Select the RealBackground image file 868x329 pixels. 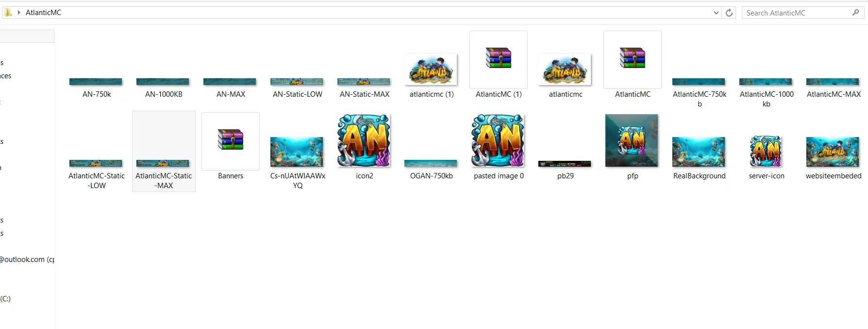pyautogui.click(x=699, y=152)
